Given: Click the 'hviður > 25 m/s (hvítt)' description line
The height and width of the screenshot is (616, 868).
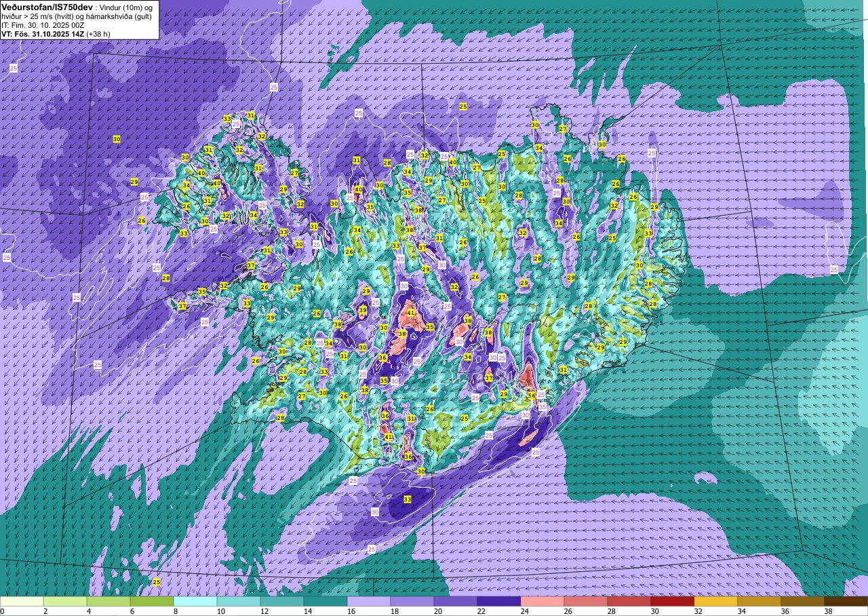Looking at the screenshot, I should [39, 16].
